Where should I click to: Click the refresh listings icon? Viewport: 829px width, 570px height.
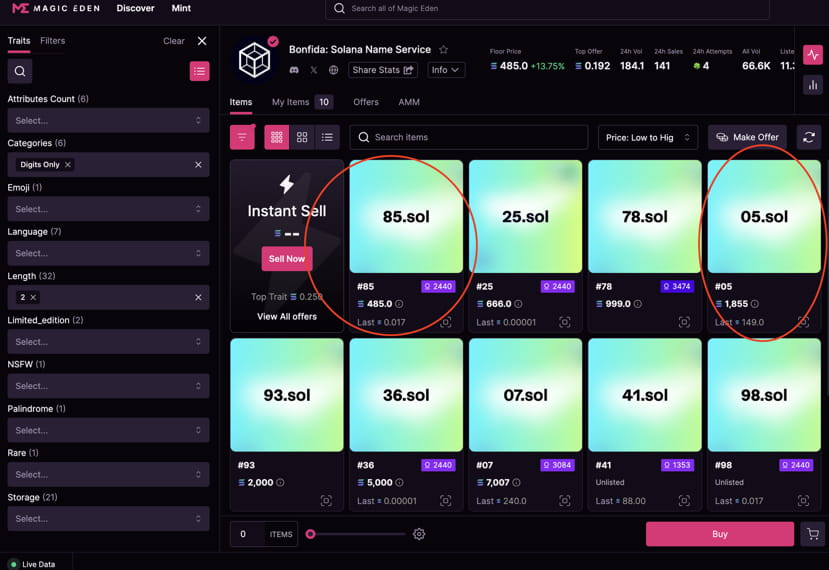[808, 137]
